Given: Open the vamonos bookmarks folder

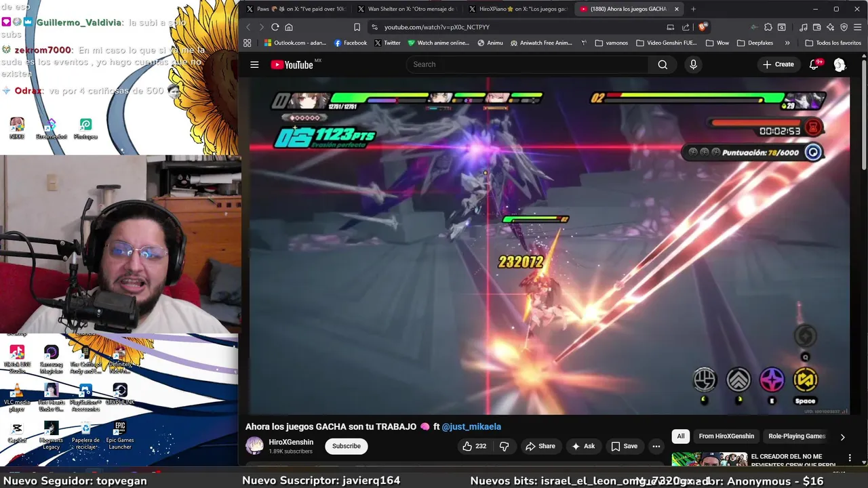Looking at the screenshot, I should 611,43.
